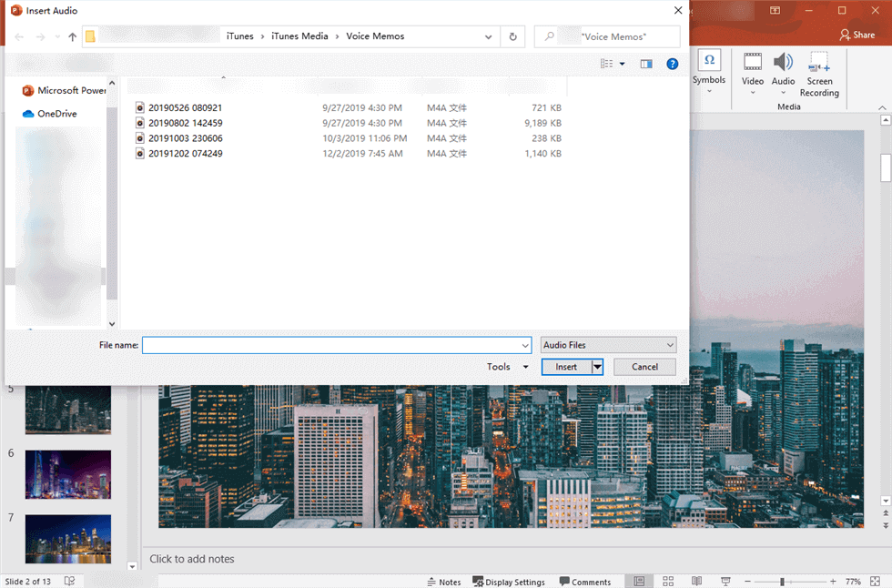Open Display Settings in status bar
This screenshot has width=892, height=588.
point(509,582)
